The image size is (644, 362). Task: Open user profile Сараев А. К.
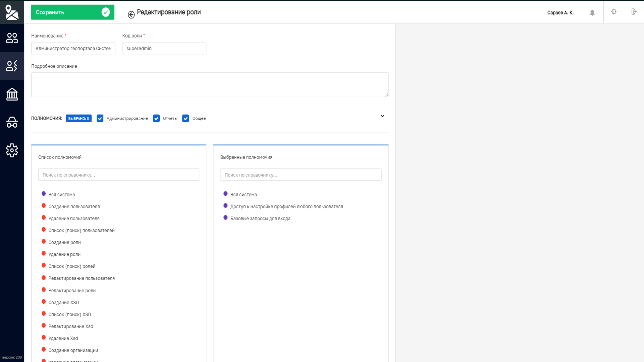(x=560, y=13)
